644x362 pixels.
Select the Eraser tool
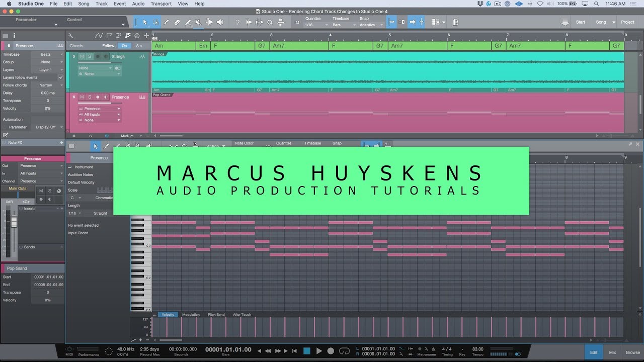coord(177,22)
